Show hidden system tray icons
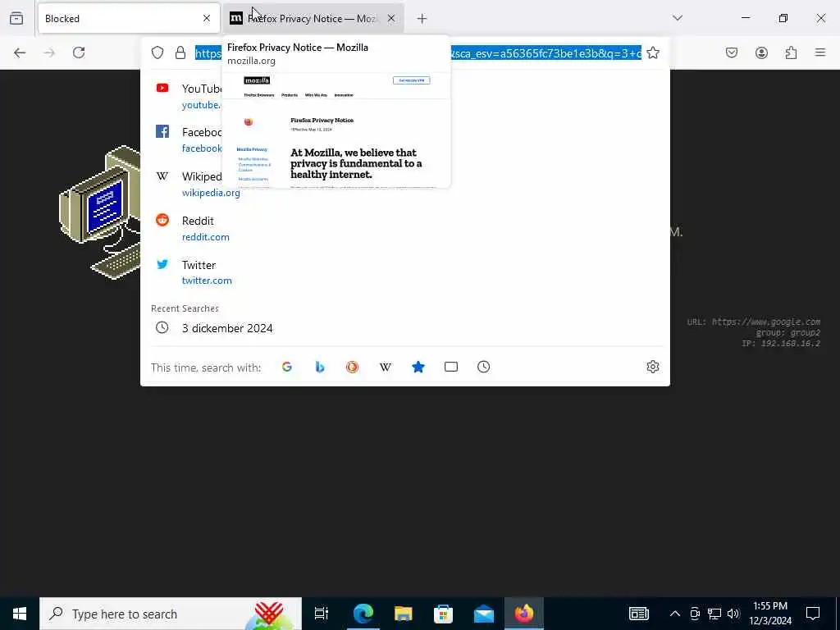This screenshot has width=840, height=630. click(x=675, y=614)
